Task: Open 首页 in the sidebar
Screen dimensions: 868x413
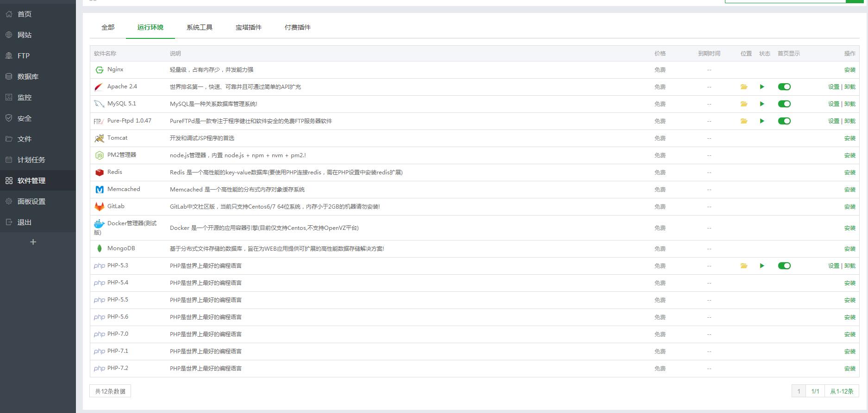Action: click(38, 14)
